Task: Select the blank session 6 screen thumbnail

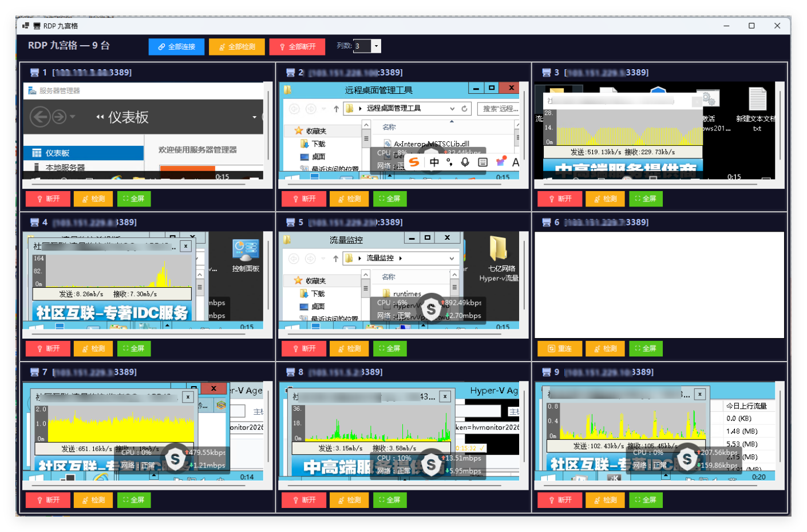Action: (659, 285)
